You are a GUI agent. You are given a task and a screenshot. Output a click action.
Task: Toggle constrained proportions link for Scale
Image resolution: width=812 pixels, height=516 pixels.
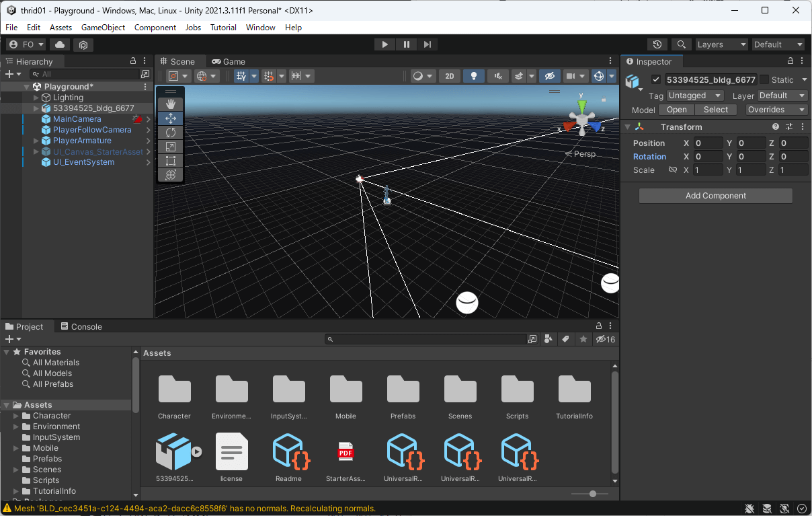(672, 170)
